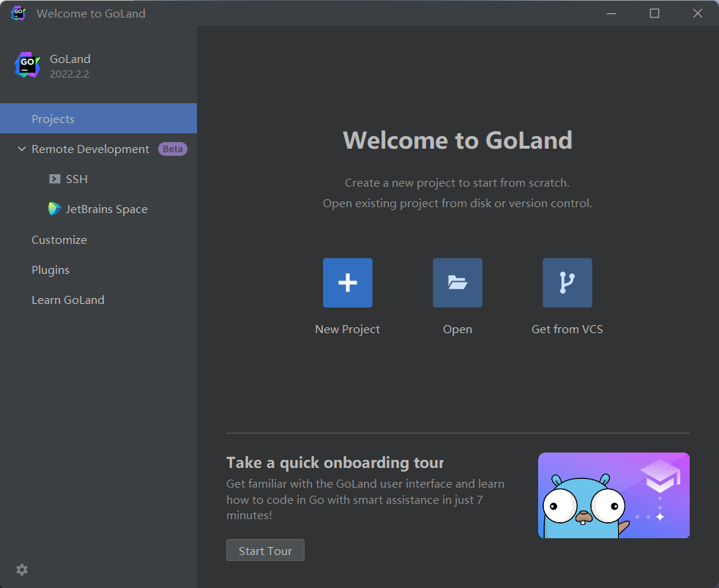The width and height of the screenshot is (719, 588).
Task: Click 'Take a quick onboarding tour' heading
Action: tap(335, 463)
